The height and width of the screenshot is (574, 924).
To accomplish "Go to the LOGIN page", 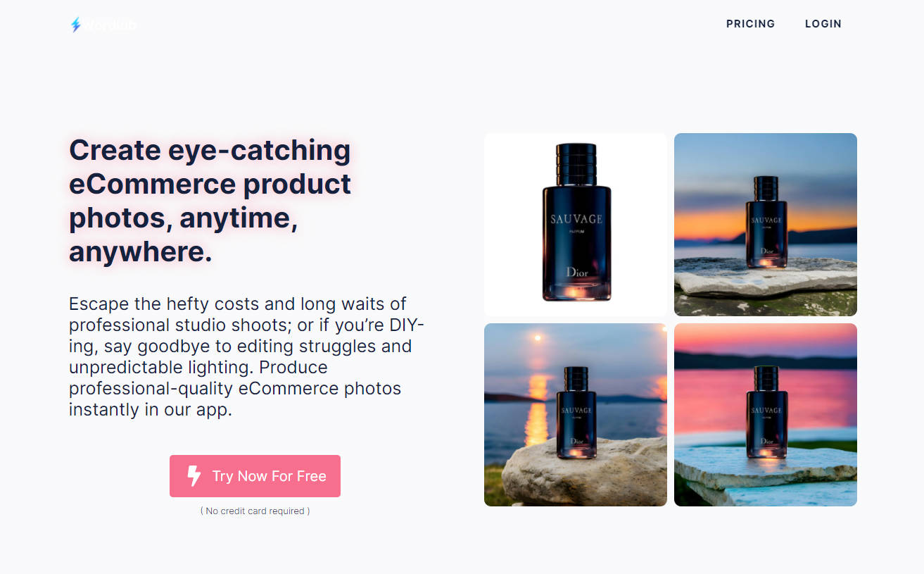I will [x=823, y=23].
